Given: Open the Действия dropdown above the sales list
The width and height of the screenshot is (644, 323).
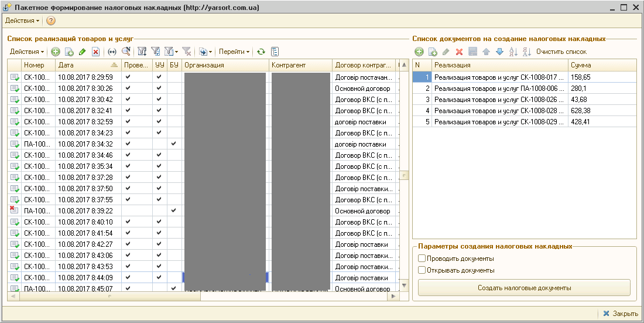Looking at the screenshot, I should click(x=27, y=52).
